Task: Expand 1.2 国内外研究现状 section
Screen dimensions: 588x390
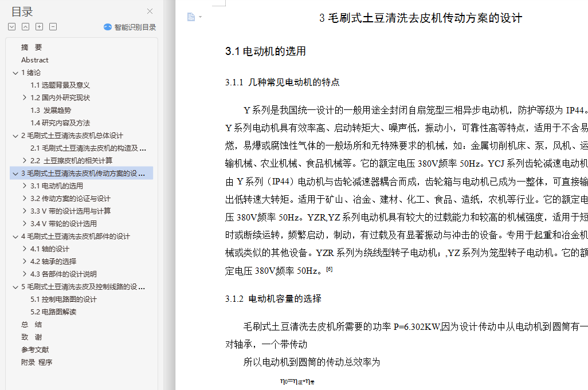Action: pos(25,97)
